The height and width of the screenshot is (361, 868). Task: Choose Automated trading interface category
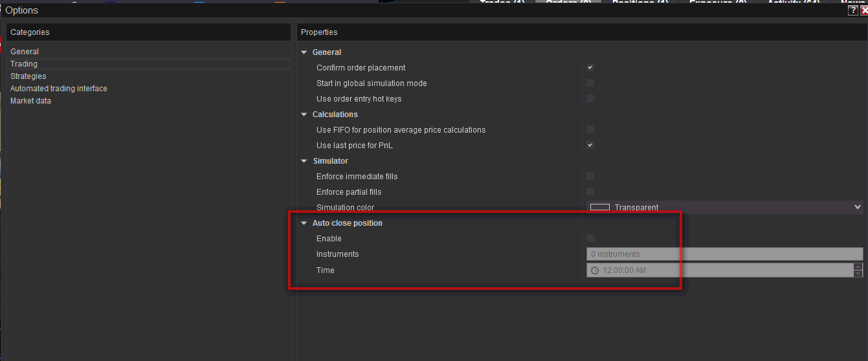click(59, 89)
